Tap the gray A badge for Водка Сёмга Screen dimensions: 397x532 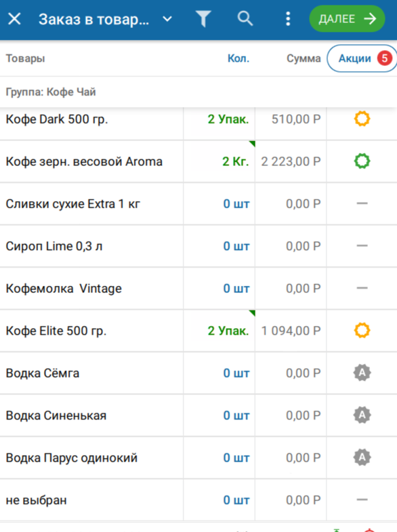[362, 373]
